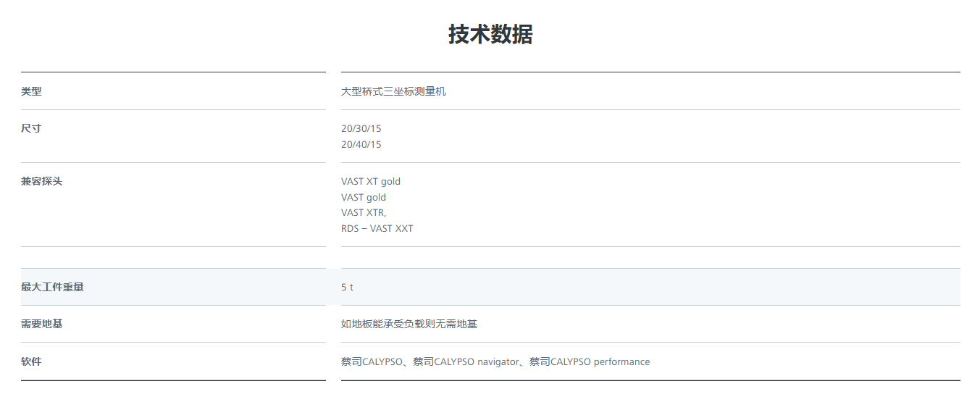Click 大型桥式三坐标测量机 value text
Viewport: 980px width, 402px height.
(x=393, y=91)
